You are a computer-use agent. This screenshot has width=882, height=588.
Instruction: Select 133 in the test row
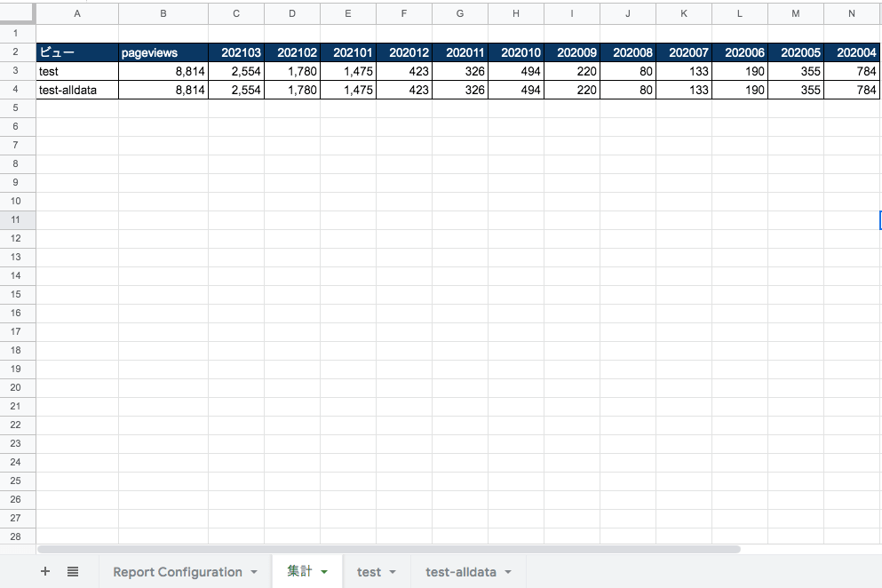tap(684, 71)
